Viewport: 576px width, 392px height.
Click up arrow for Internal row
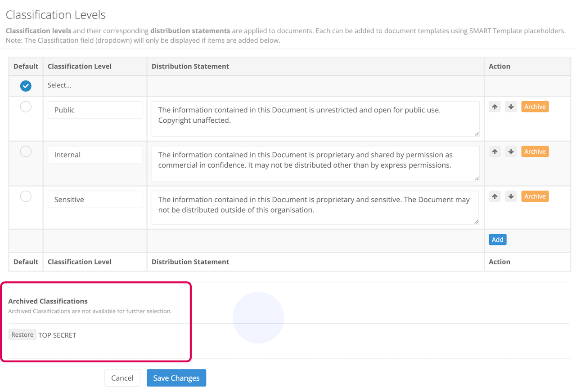click(495, 151)
